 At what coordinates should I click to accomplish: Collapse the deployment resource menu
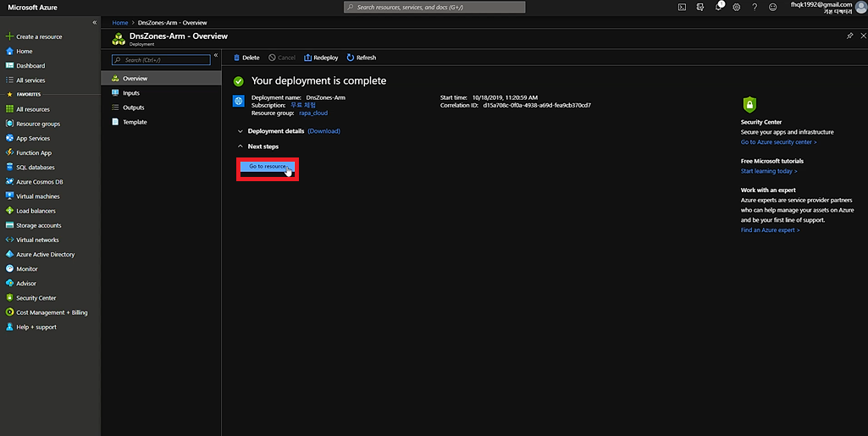[x=216, y=55]
